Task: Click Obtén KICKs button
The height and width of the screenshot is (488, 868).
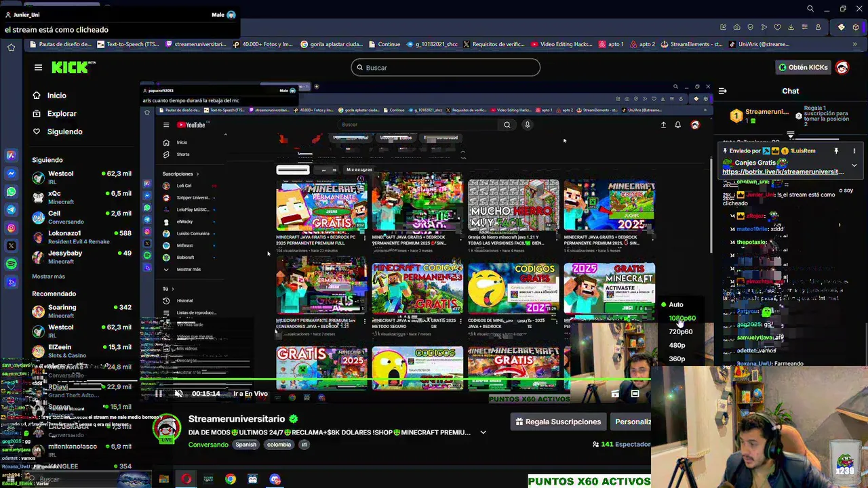Action: coord(803,67)
